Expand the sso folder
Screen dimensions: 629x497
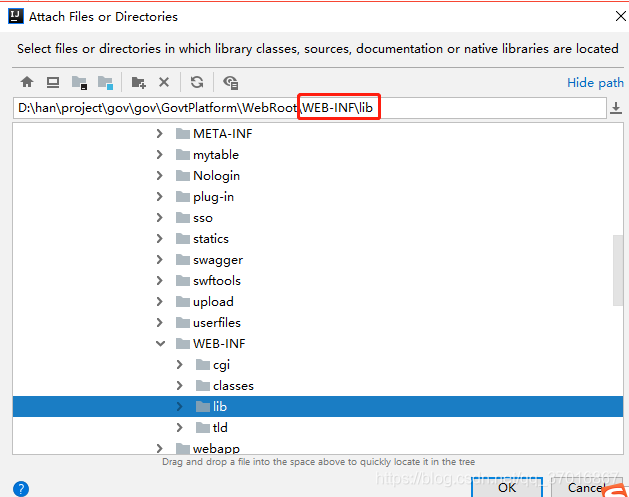click(160, 217)
